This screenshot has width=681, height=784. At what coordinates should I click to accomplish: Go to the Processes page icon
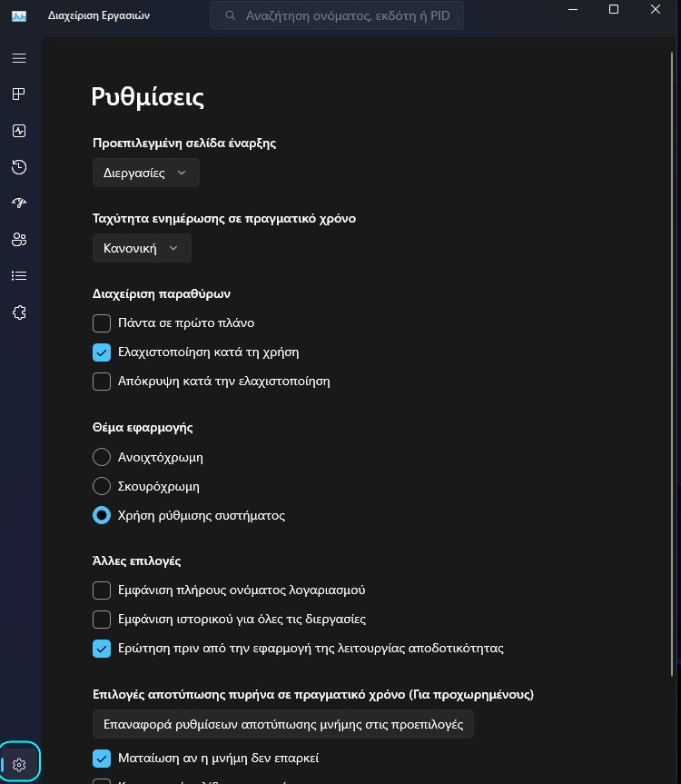point(19,94)
